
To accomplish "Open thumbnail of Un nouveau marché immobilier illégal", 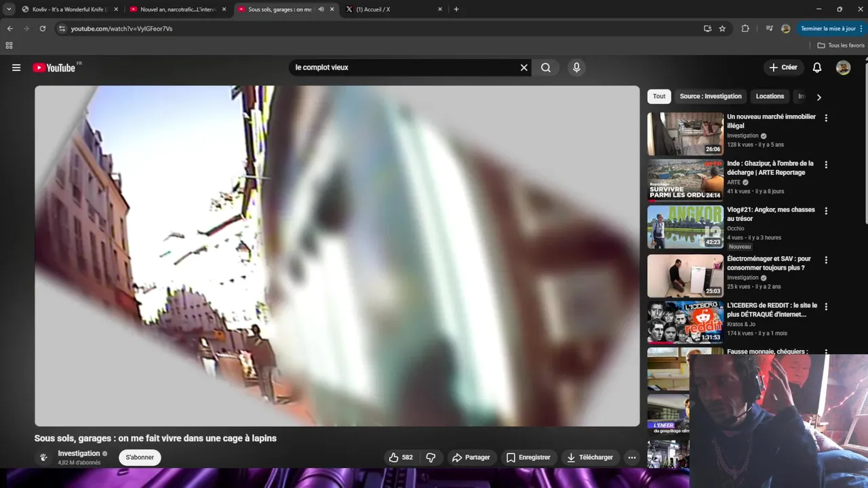I will [x=685, y=134].
